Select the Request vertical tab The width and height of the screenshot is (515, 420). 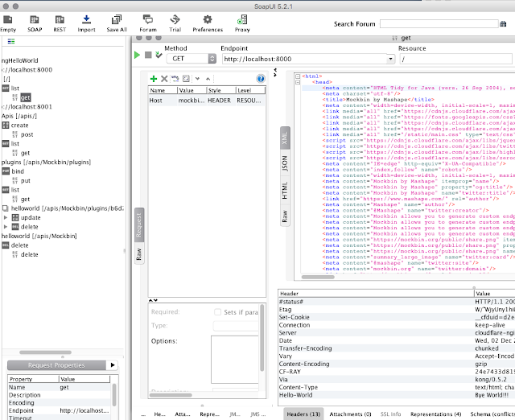tap(139, 225)
